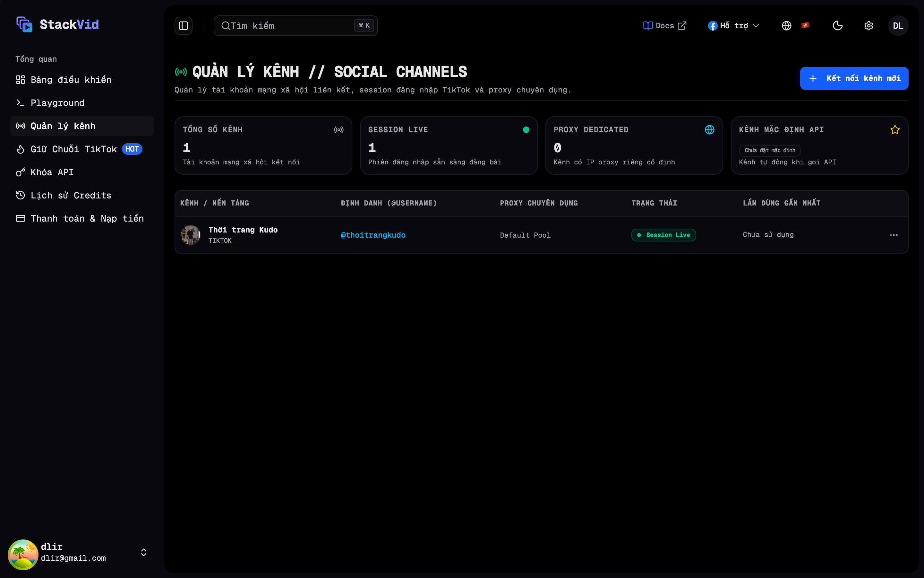
Task: Click Default Pool proxy cell
Action: (525, 235)
